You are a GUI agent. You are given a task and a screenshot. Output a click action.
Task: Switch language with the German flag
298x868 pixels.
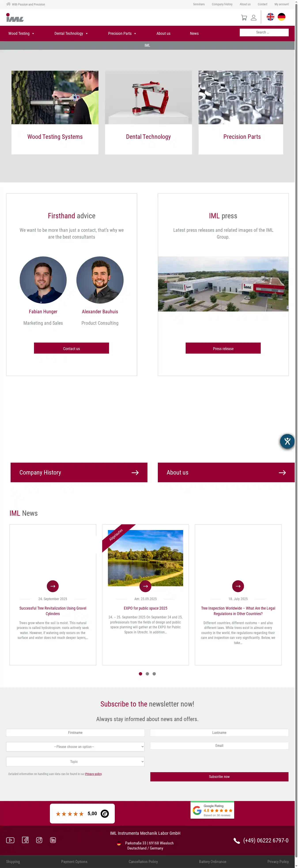281,17
